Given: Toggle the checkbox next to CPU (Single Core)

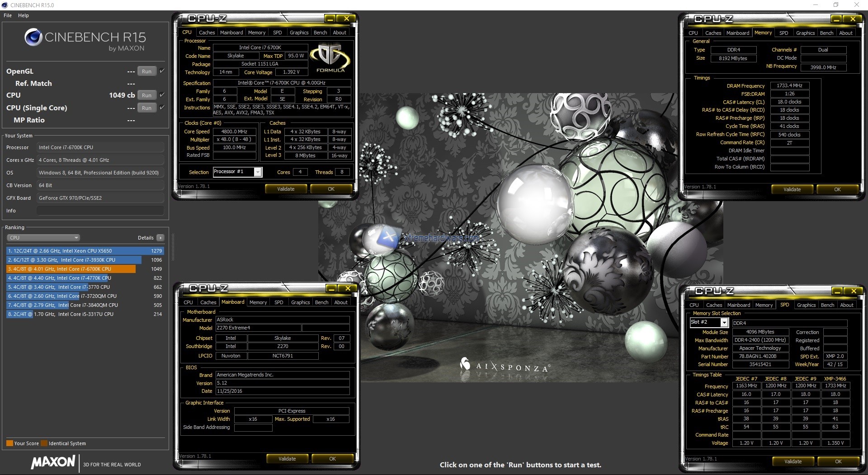Looking at the screenshot, I should click(161, 108).
